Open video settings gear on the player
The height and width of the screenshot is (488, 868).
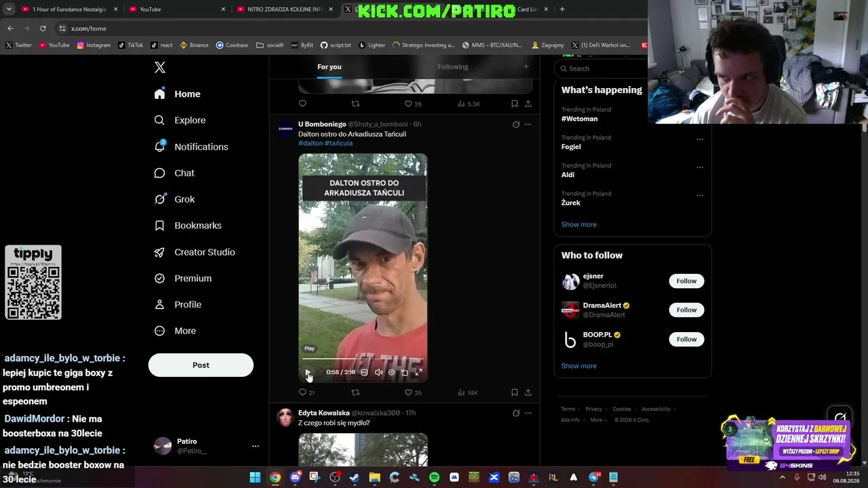click(391, 372)
